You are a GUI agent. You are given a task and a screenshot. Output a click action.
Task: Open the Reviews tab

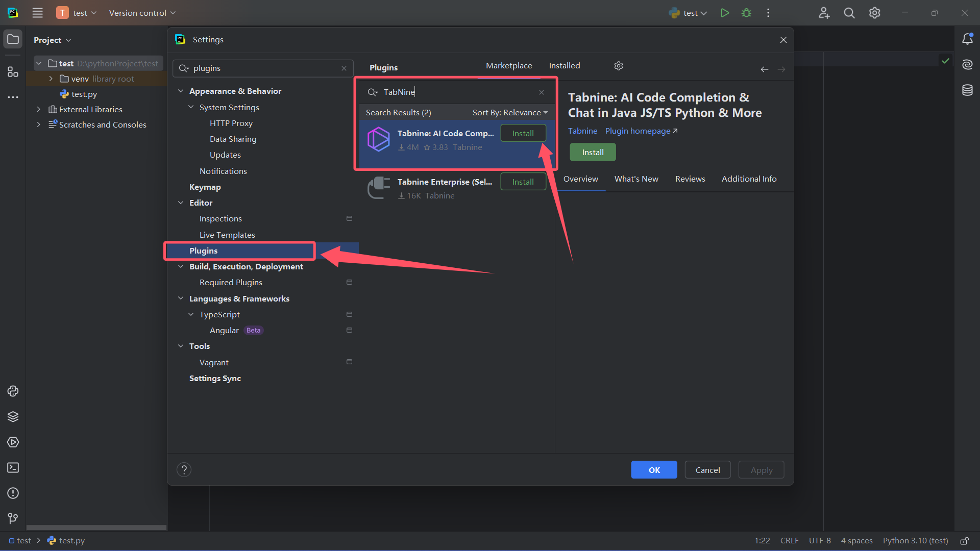tap(690, 179)
